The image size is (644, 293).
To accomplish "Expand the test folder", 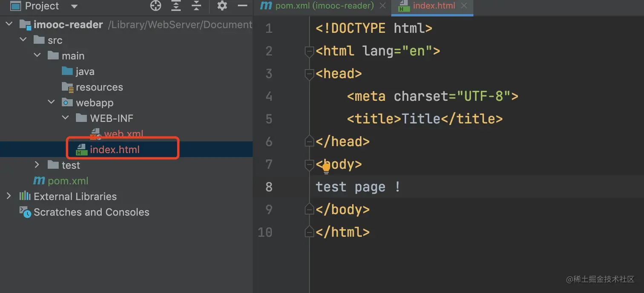I will coord(37,165).
